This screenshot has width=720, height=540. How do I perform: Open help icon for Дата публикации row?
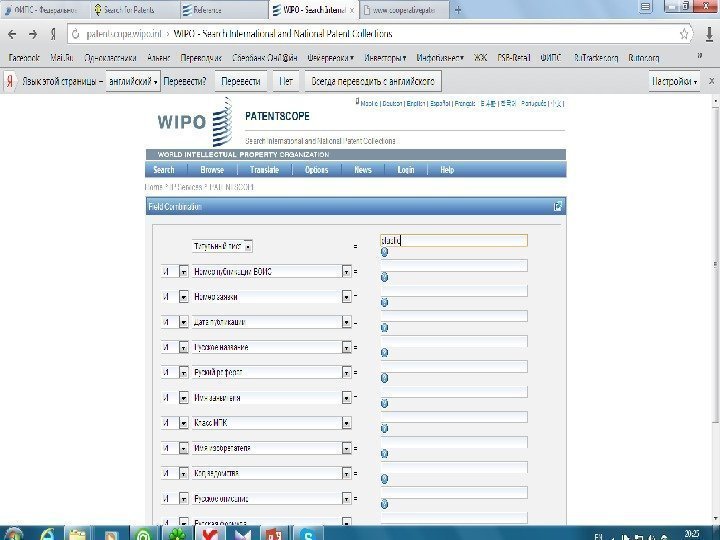coord(384,327)
